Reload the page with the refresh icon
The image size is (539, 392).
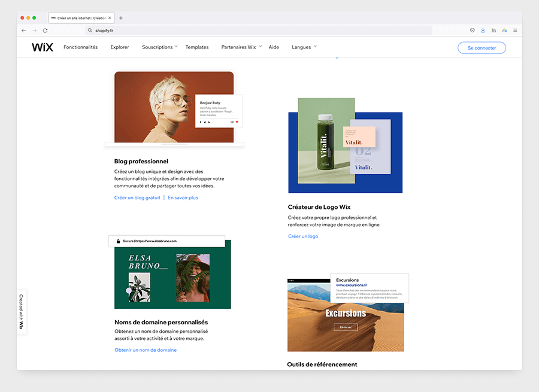point(45,31)
